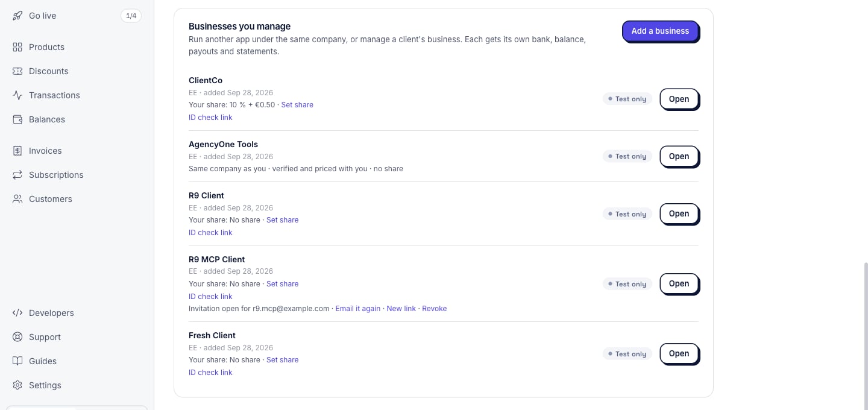The height and width of the screenshot is (410, 868).
Task: Click the Add a business button
Action: tap(660, 31)
